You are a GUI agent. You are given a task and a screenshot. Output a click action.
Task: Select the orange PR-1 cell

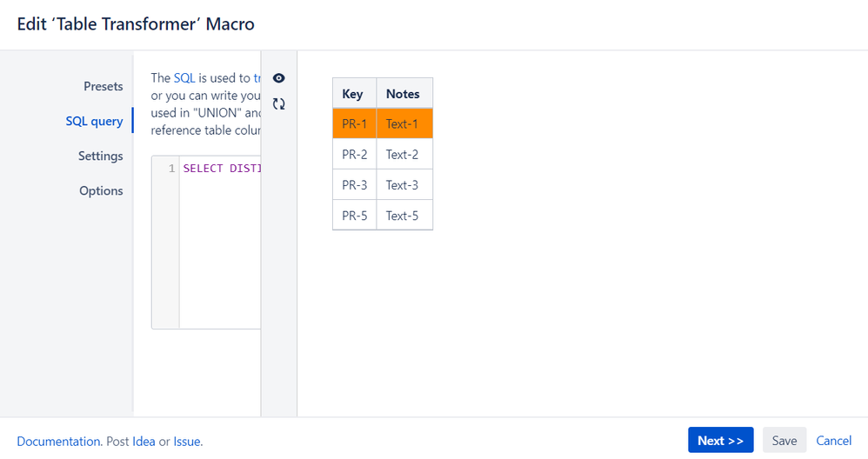pyautogui.click(x=354, y=123)
